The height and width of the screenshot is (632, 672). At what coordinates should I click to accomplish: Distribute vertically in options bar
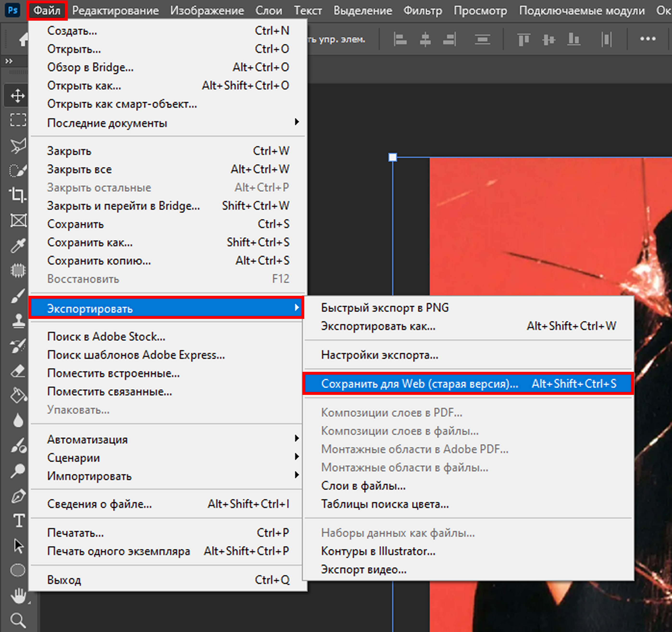(482, 40)
